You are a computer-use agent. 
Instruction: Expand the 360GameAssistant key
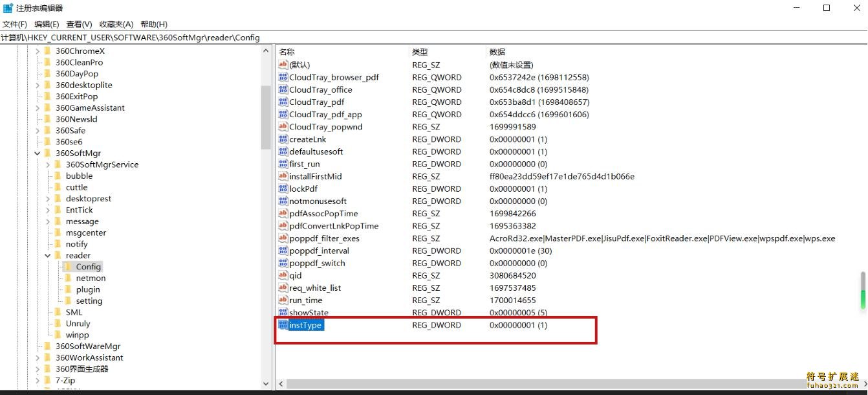click(x=37, y=107)
